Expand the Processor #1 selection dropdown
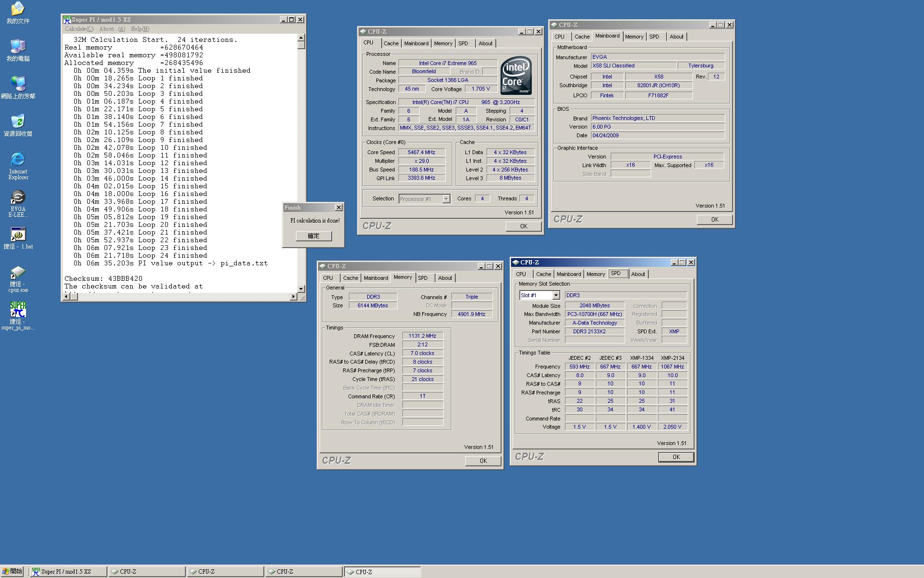The image size is (924, 578). click(x=446, y=199)
